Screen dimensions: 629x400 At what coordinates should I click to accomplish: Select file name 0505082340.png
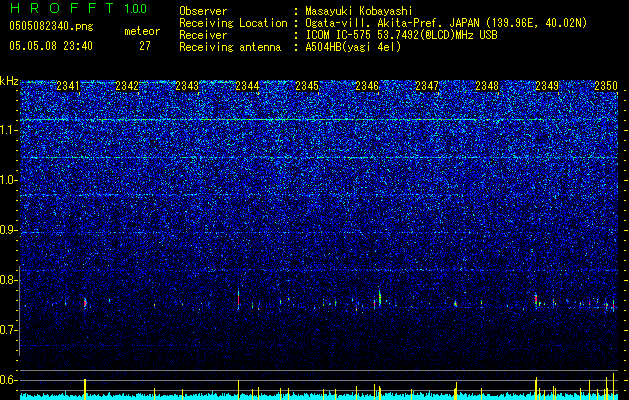tap(51, 26)
